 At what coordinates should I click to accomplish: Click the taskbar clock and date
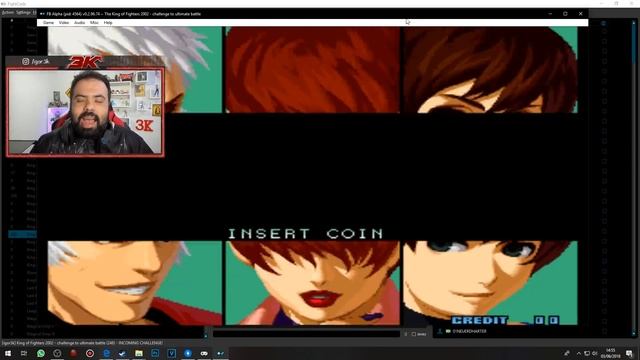pos(610,353)
